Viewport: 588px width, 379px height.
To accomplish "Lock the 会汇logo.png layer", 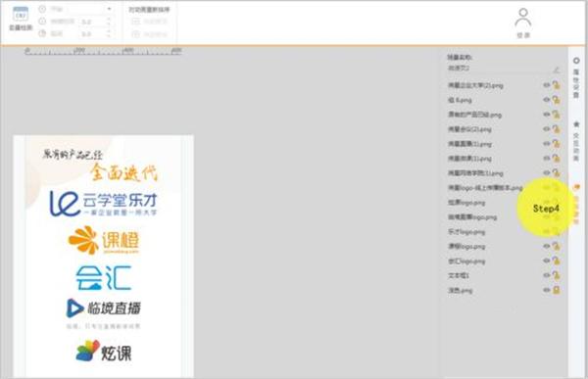I will [x=556, y=261].
